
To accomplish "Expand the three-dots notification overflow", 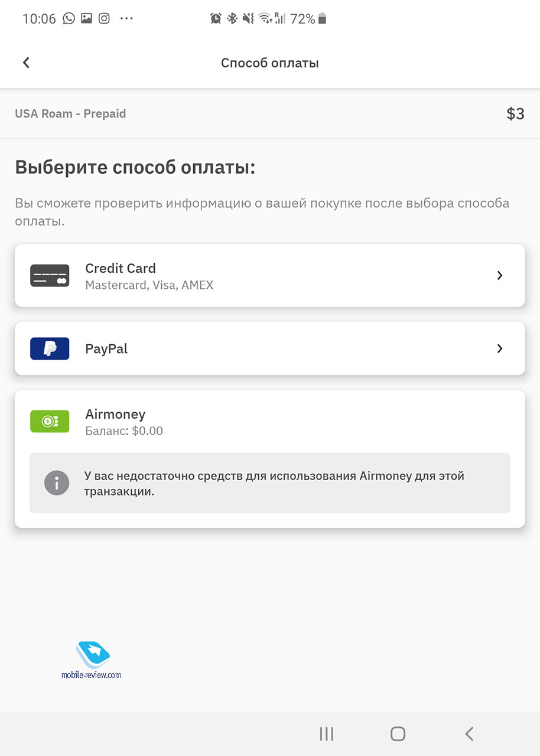I will [126, 19].
